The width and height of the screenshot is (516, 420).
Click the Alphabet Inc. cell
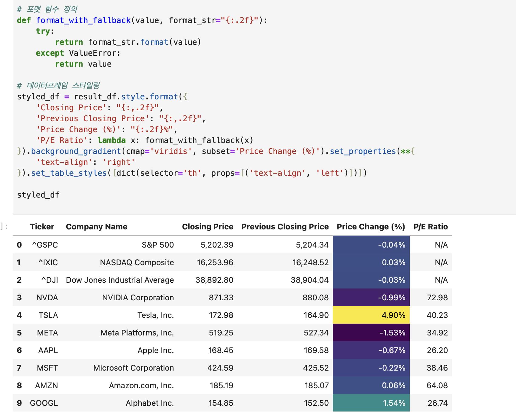click(150, 403)
